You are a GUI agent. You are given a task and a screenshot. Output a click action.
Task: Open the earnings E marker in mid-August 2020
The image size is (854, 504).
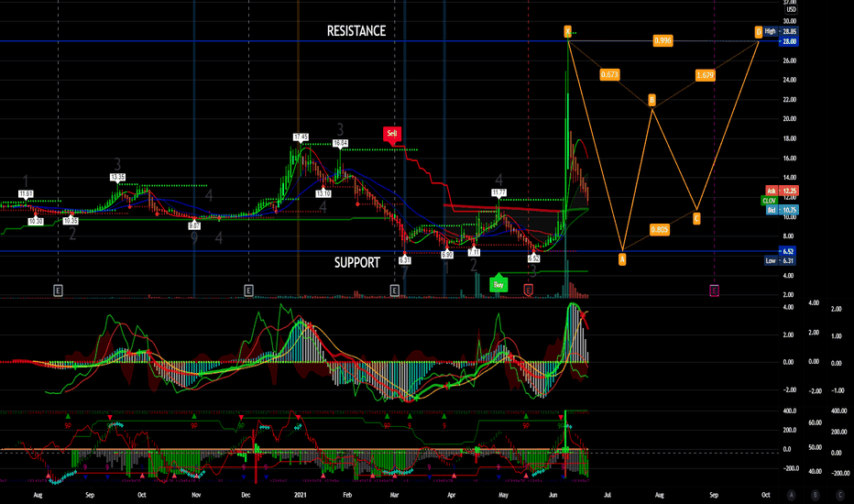click(x=58, y=290)
